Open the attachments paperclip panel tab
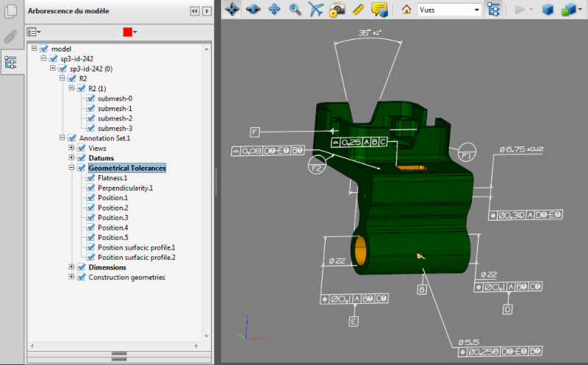Screen dimensions: 588x365 coord(10,37)
